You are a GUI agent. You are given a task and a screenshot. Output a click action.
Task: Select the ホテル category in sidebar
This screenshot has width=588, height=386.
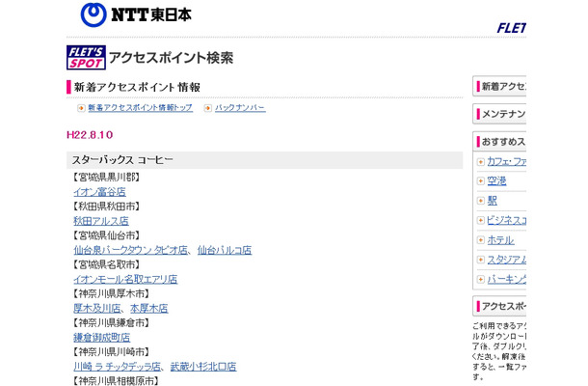pyautogui.click(x=500, y=239)
